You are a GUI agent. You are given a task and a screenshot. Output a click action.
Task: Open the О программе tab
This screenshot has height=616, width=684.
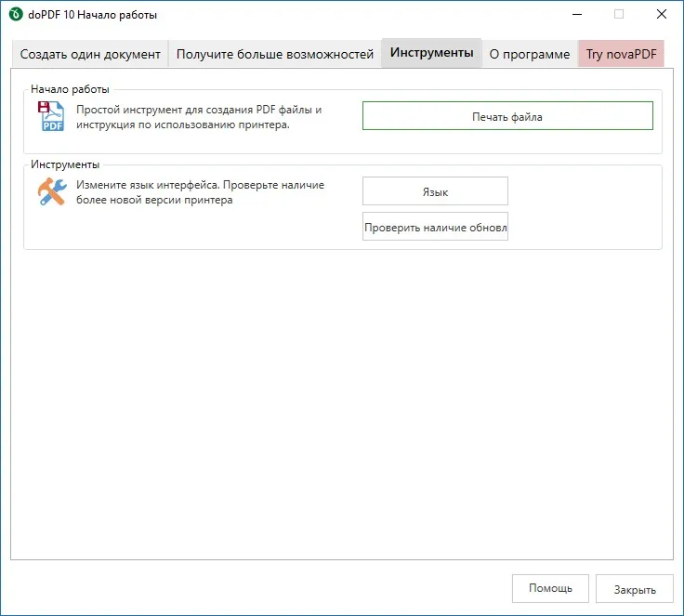[530, 54]
